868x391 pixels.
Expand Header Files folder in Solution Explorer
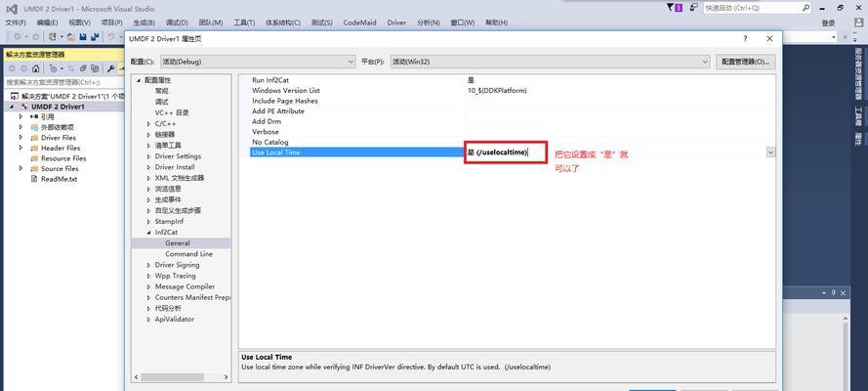pos(21,148)
